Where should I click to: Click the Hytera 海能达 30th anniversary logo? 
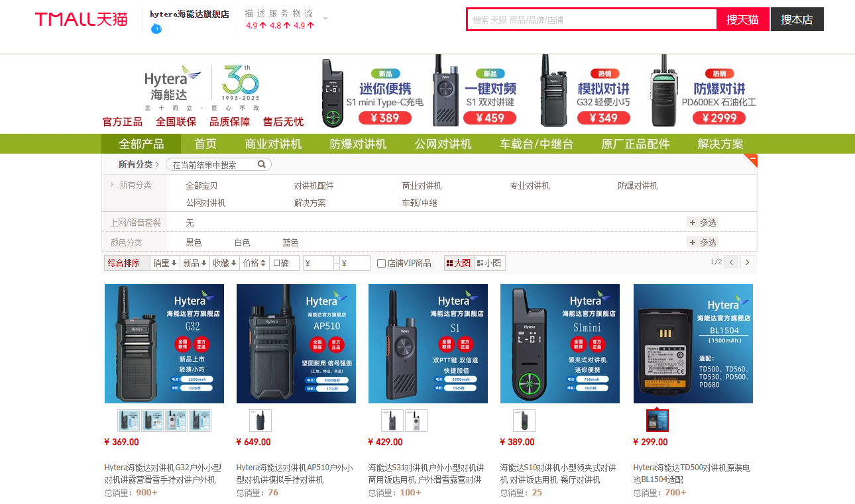click(x=202, y=87)
